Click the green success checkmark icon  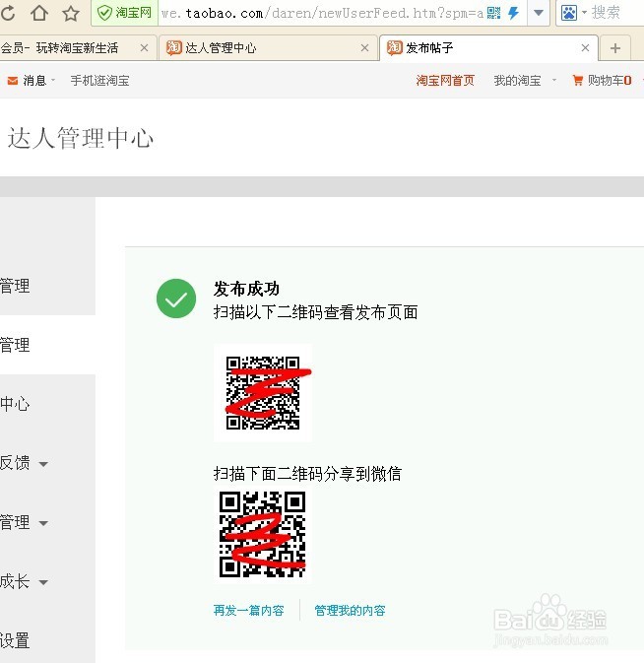pyautogui.click(x=176, y=298)
